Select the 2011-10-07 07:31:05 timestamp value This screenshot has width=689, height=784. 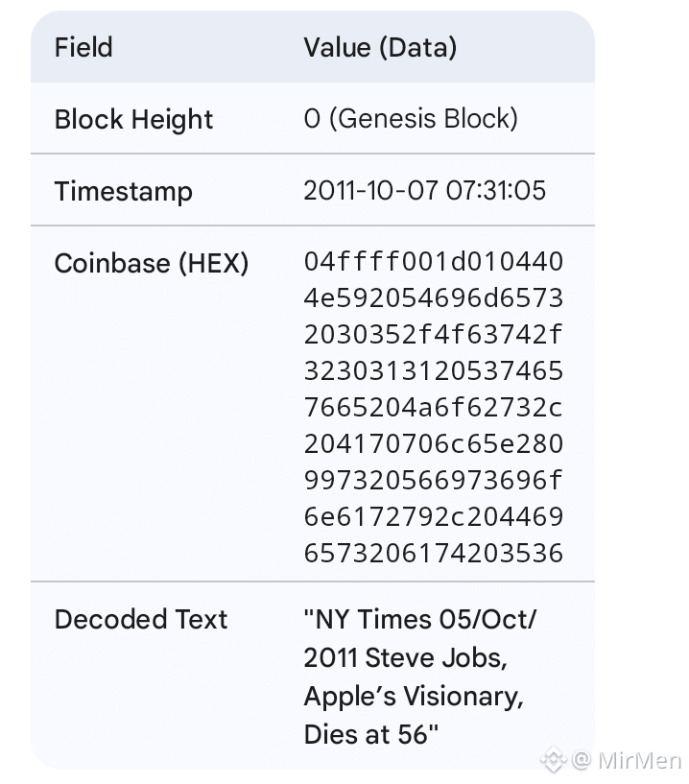click(424, 190)
